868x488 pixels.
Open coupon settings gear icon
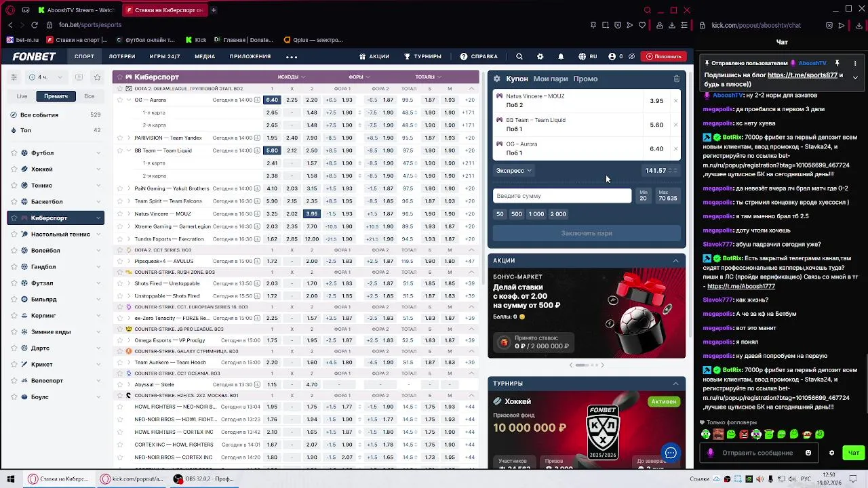[496, 79]
